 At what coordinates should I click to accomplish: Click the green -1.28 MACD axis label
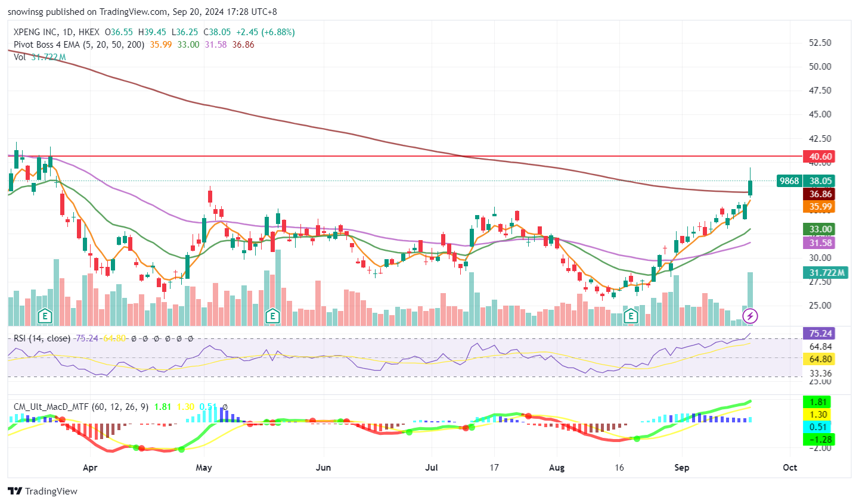pos(819,440)
